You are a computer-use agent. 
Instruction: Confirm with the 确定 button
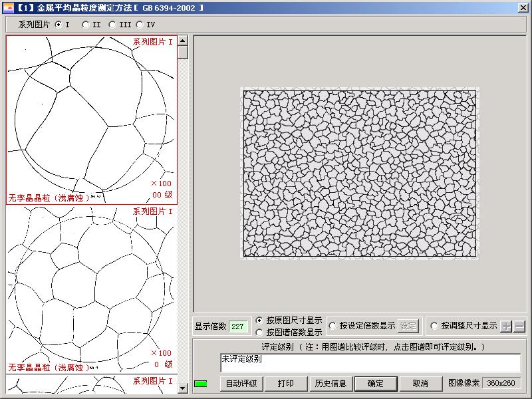coord(376,384)
